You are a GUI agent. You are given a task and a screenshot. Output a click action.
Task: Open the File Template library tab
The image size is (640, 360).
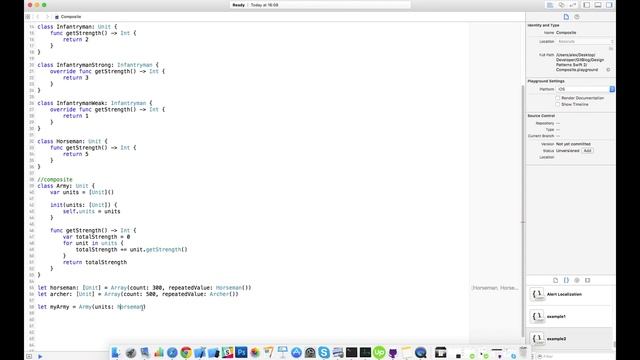click(556, 280)
